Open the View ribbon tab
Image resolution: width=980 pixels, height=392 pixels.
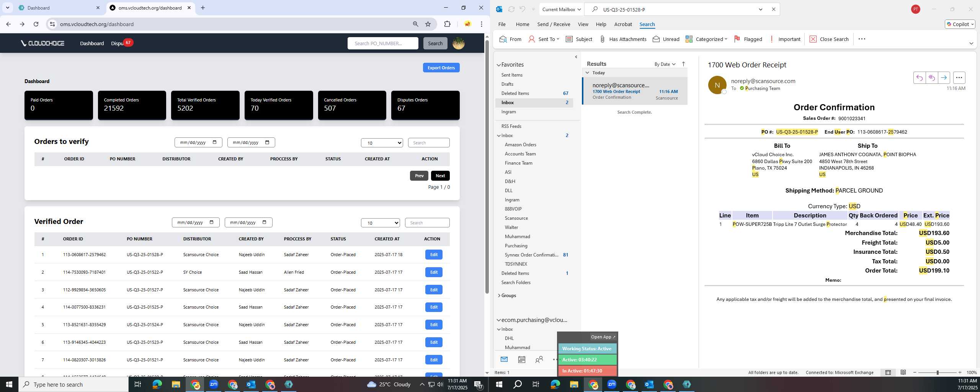[583, 24]
